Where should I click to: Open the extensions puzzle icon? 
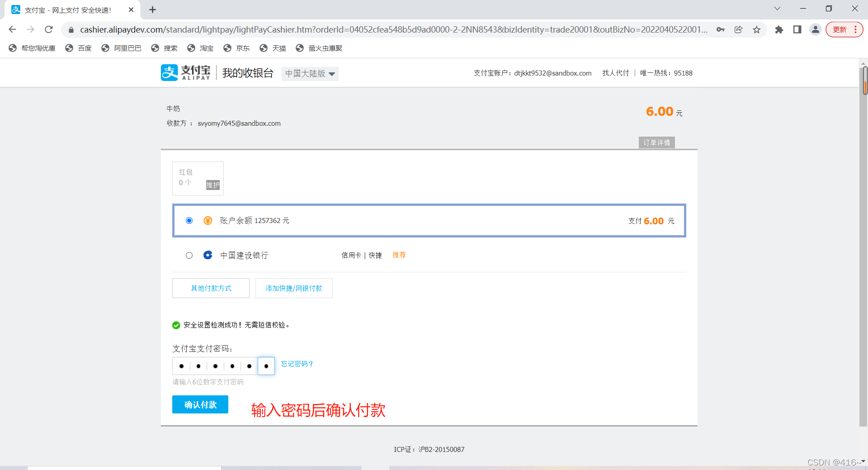[x=779, y=29]
